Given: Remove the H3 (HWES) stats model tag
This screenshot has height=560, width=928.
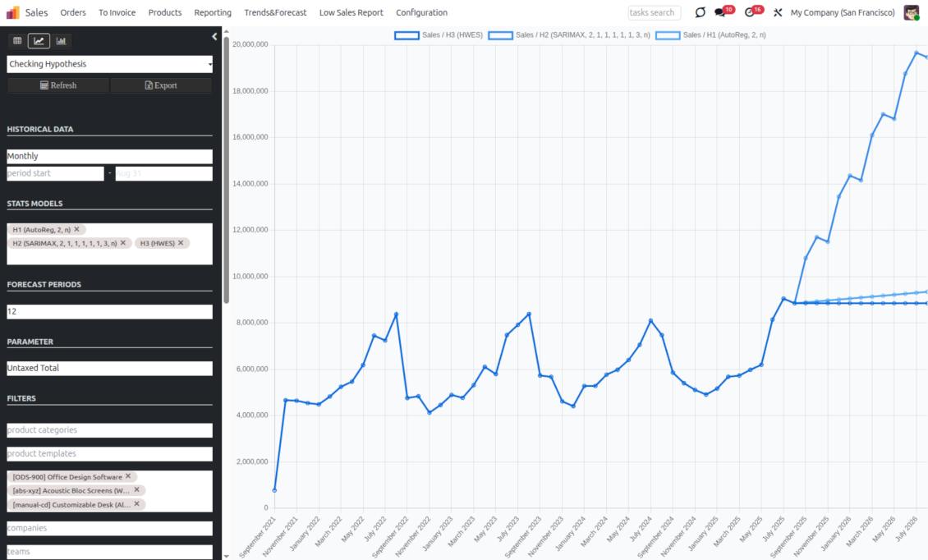Looking at the screenshot, I should (x=181, y=243).
